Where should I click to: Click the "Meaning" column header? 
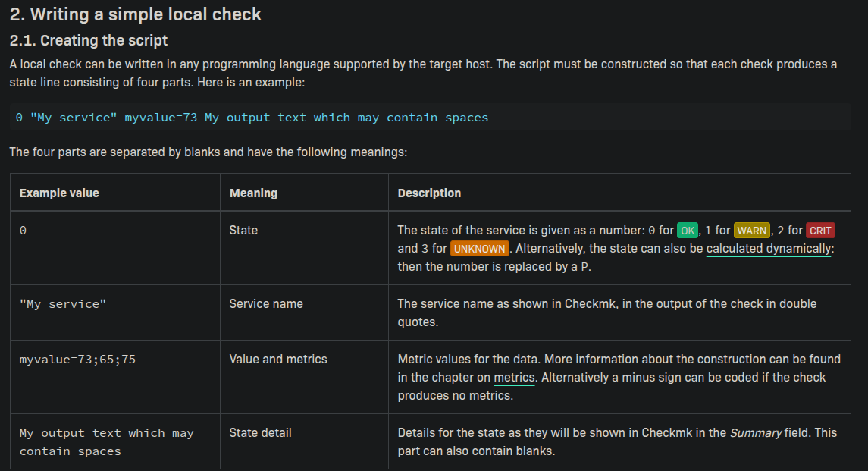[253, 193]
